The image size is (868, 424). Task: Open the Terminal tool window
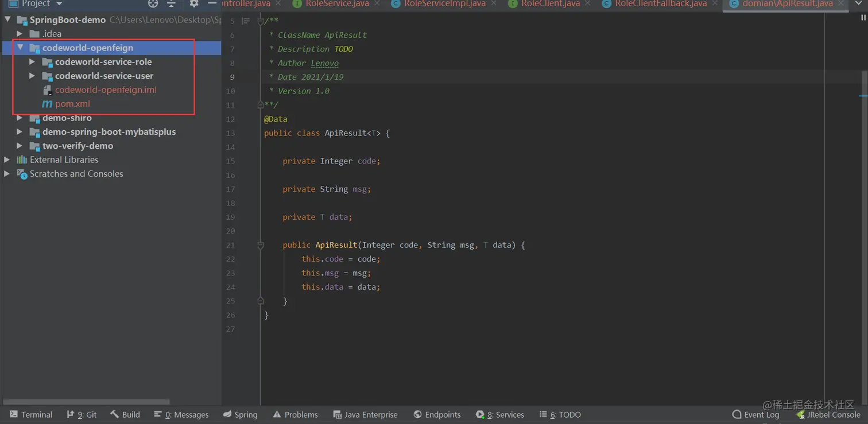(30, 414)
